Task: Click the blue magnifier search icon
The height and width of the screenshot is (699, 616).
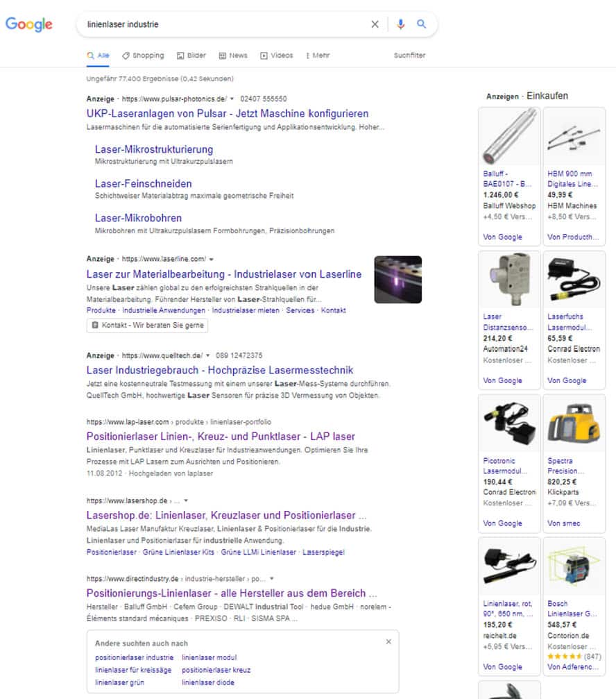Action: coord(421,24)
